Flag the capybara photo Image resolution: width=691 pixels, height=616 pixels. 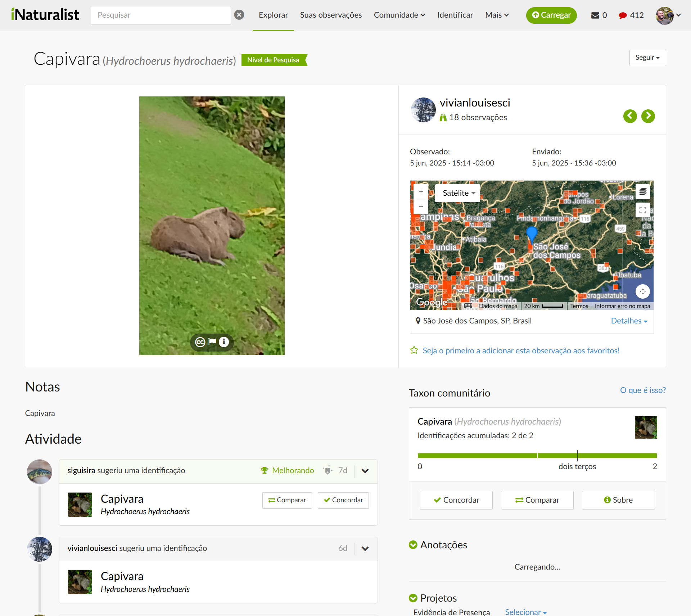pos(212,342)
